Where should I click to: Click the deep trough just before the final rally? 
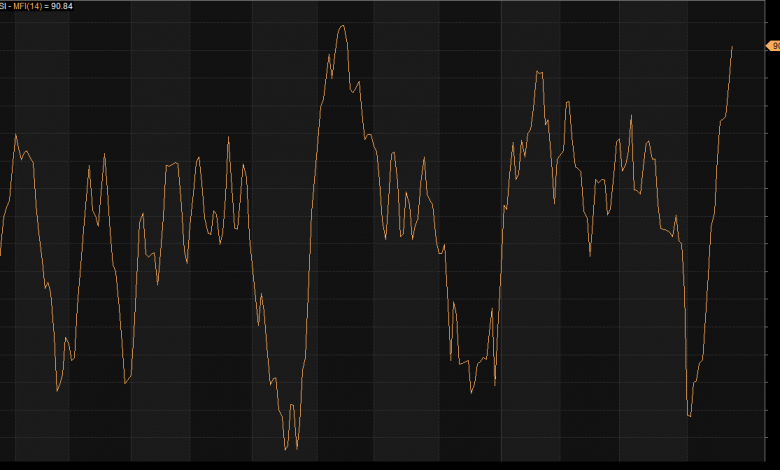[690, 415]
